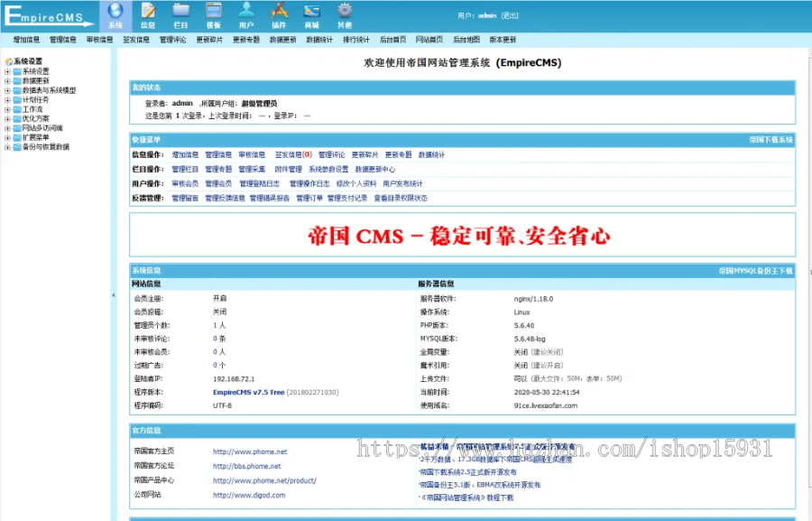Click the 91ce.livexiaofan.com domain value
This screenshot has width=812, height=521.
pyautogui.click(x=545, y=406)
